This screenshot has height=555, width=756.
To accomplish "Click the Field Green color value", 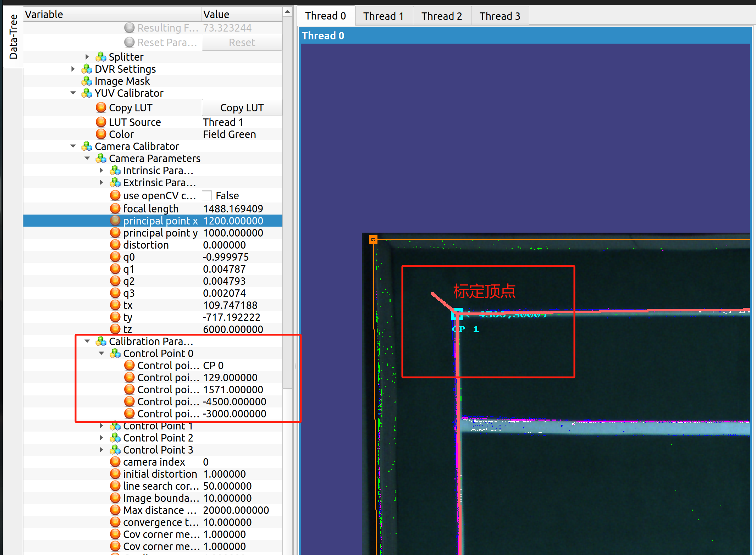I will point(230,134).
